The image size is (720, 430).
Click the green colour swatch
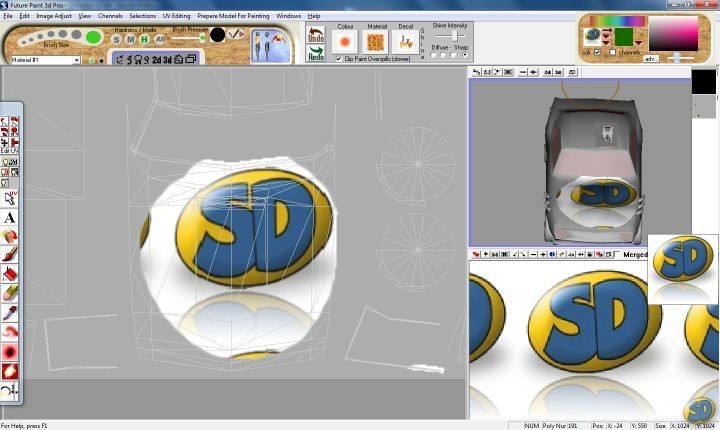(x=624, y=37)
